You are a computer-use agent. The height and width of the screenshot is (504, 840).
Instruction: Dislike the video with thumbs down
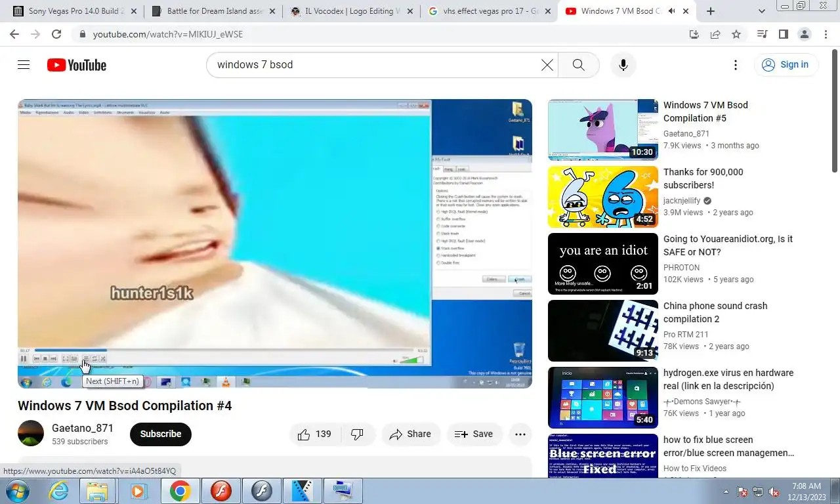point(358,434)
